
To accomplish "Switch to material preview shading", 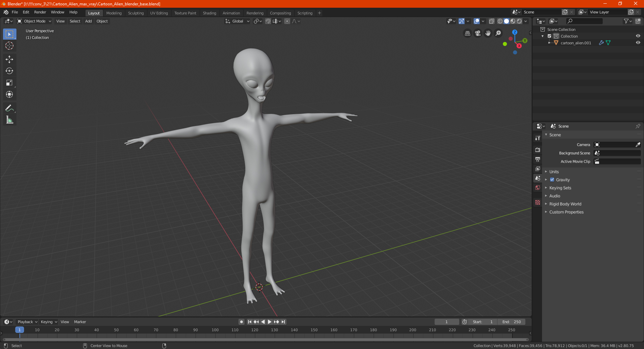I will pos(513,21).
